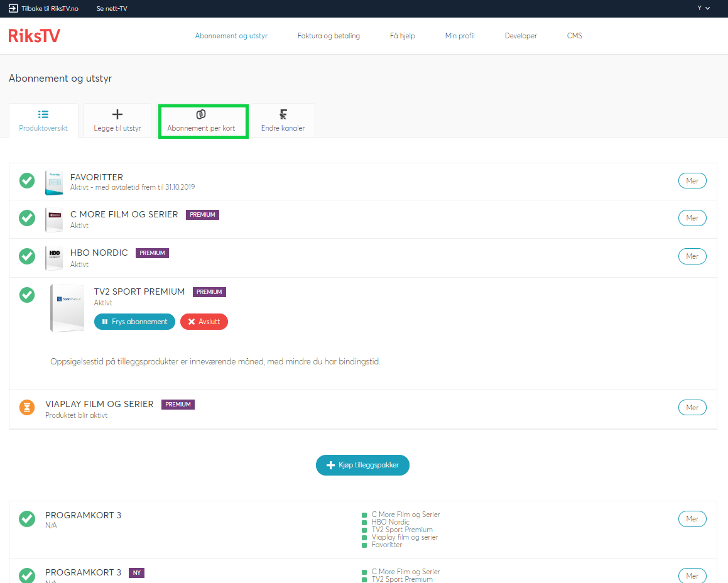Click the VIAPLAY FILM OG SERIER title
Image resolution: width=728 pixels, height=583 pixels.
[99, 404]
